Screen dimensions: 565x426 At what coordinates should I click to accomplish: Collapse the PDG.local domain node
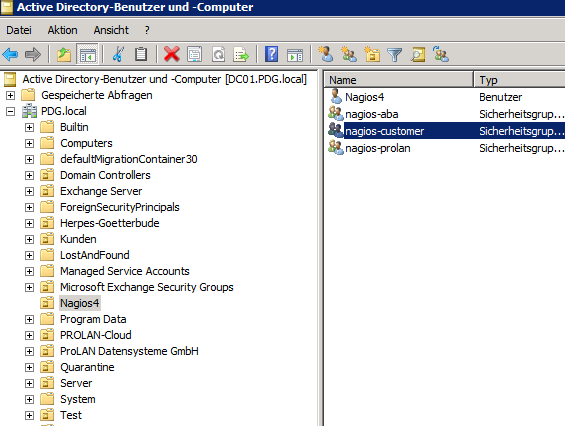click(10, 111)
